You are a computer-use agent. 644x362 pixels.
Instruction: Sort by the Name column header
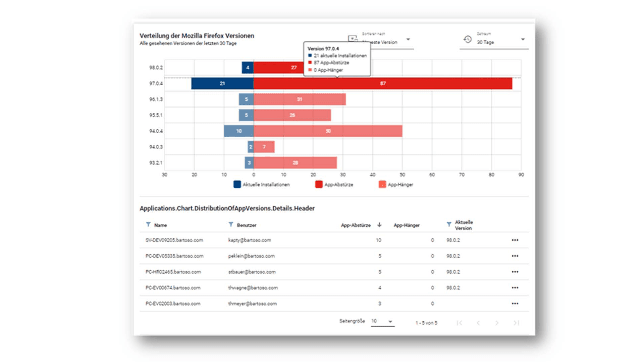(x=160, y=225)
